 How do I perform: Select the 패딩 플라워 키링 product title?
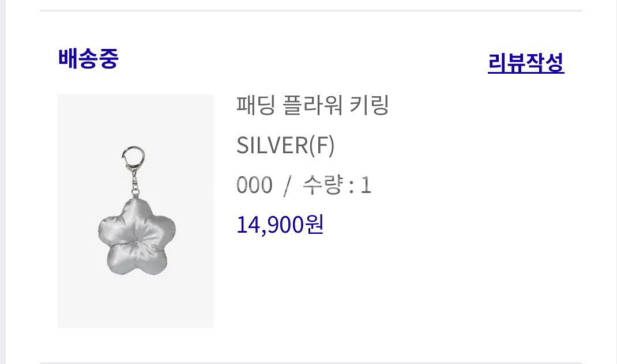tap(313, 105)
